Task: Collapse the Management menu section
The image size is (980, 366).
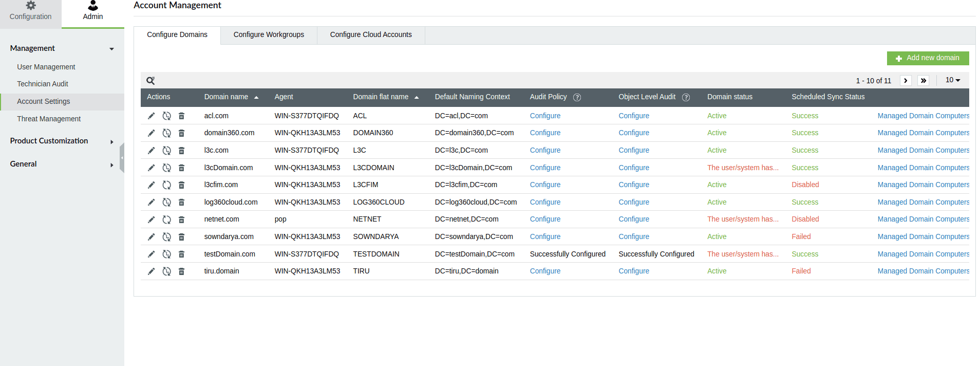Action: [x=111, y=49]
